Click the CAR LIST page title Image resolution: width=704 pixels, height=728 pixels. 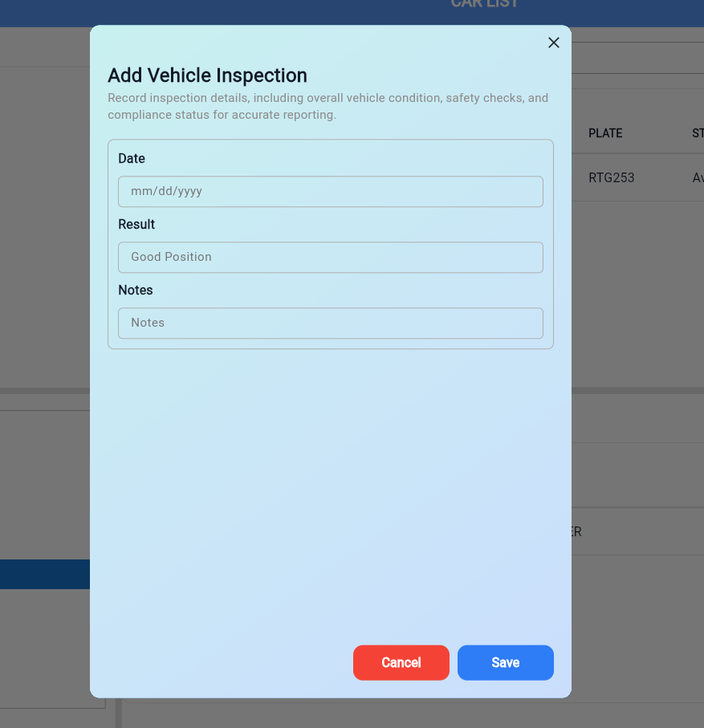(485, 4)
